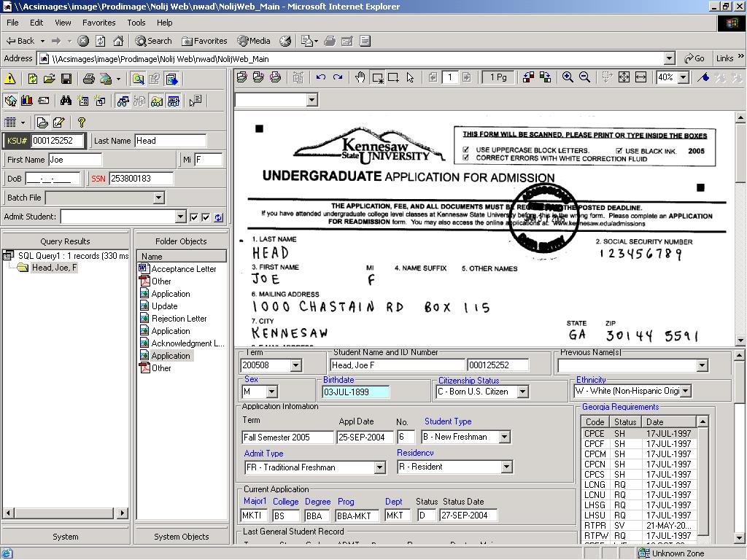
Task: Open the File menu
Action: pyautogui.click(x=12, y=23)
